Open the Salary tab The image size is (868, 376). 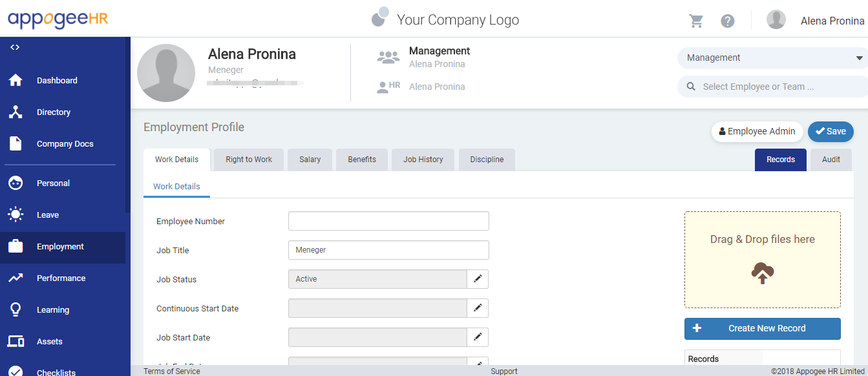[310, 160]
